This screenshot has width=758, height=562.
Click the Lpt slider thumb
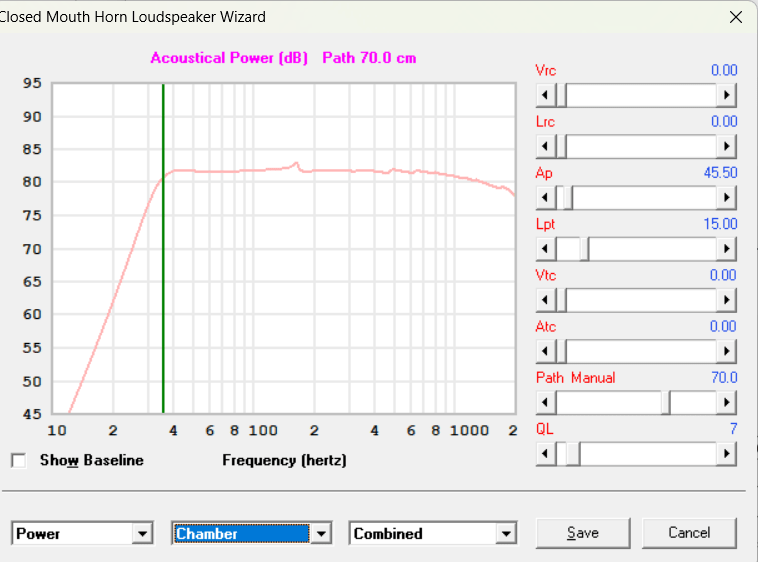584,249
